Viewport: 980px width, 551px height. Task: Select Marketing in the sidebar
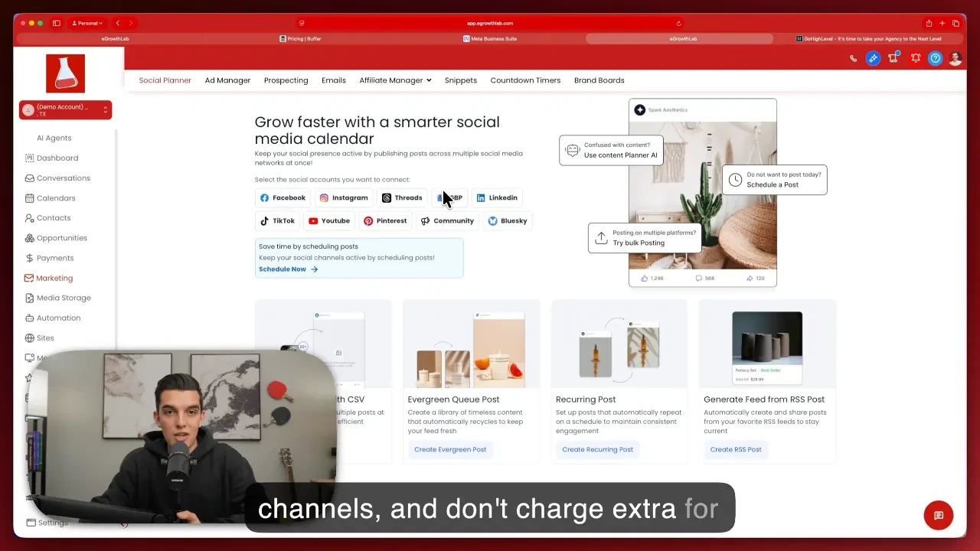(x=48, y=278)
